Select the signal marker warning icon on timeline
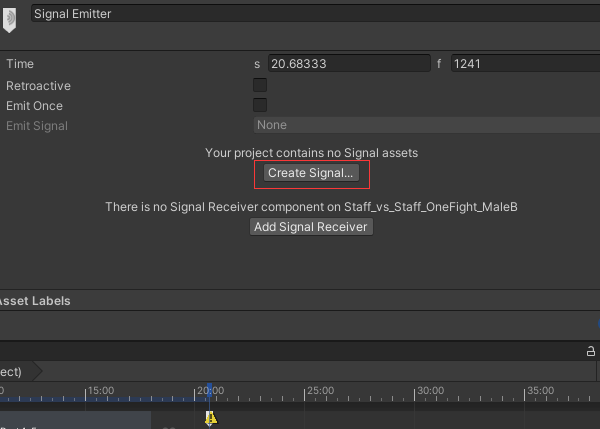The image size is (600, 429). [x=210, y=418]
